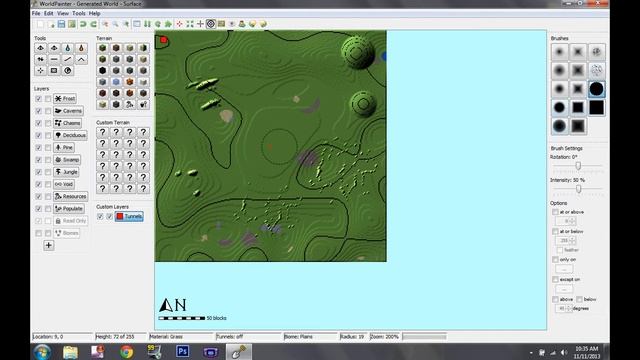
Task: Click the brush Rotation slider handle
Action: [x=578, y=166]
